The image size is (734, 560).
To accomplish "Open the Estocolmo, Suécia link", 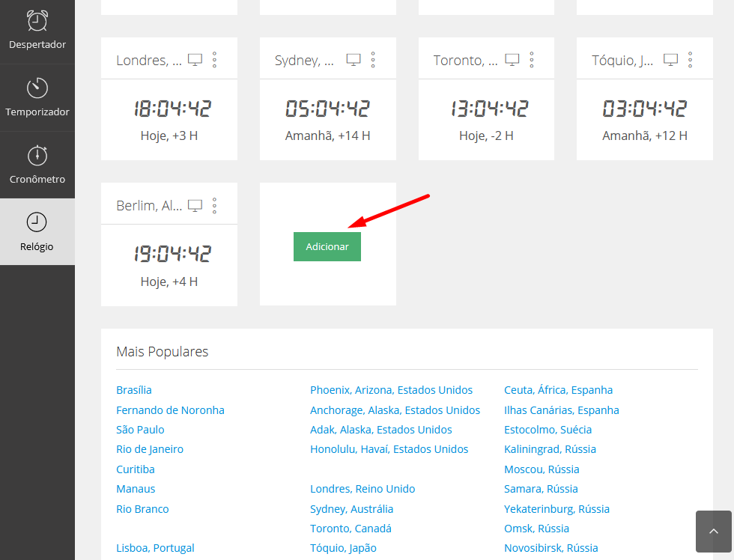I will (x=548, y=430).
